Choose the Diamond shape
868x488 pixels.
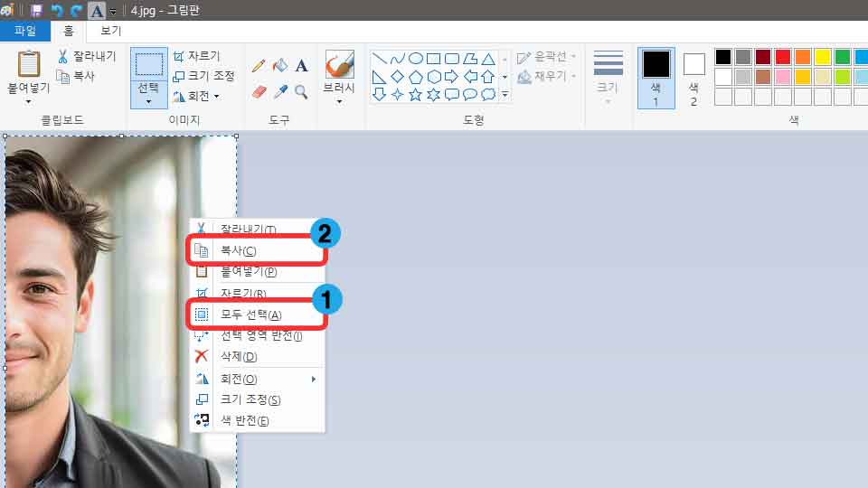pyautogui.click(x=398, y=77)
